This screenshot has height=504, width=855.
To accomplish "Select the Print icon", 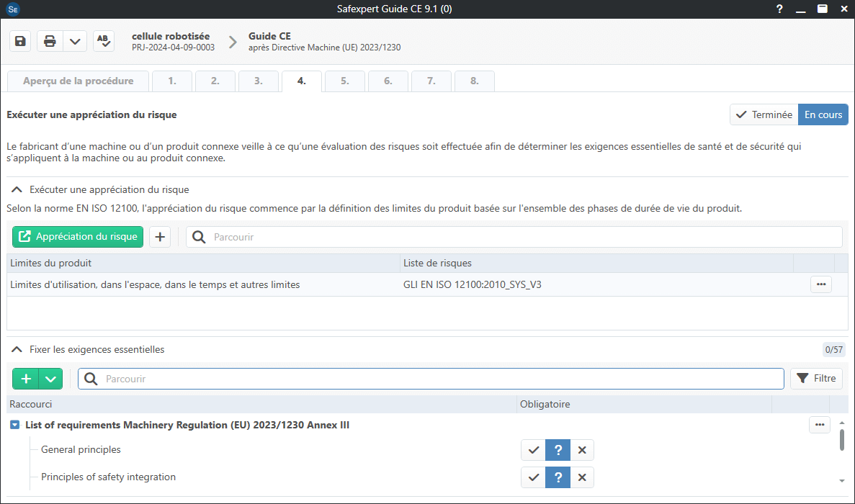I will tap(49, 40).
